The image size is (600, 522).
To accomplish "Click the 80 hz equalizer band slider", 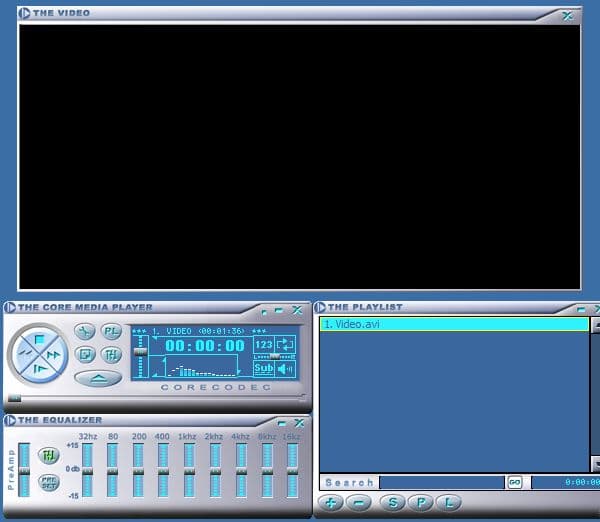I will click(112, 470).
